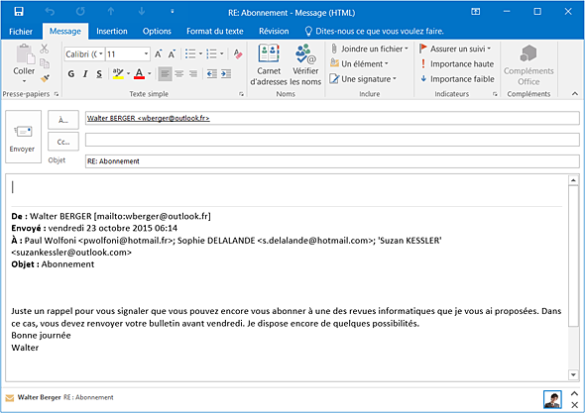Click the À... recipients button
Viewport: 585px width, 413px height.
click(x=63, y=120)
